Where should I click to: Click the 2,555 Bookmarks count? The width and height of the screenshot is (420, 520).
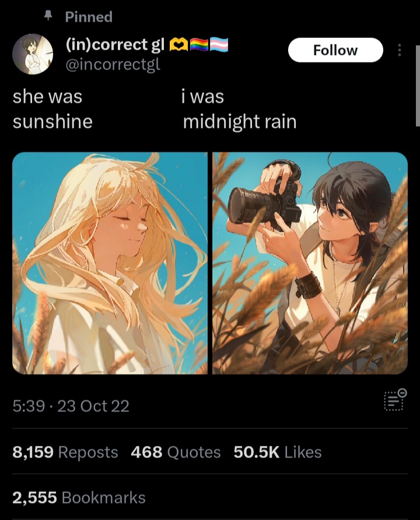click(x=79, y=497)
